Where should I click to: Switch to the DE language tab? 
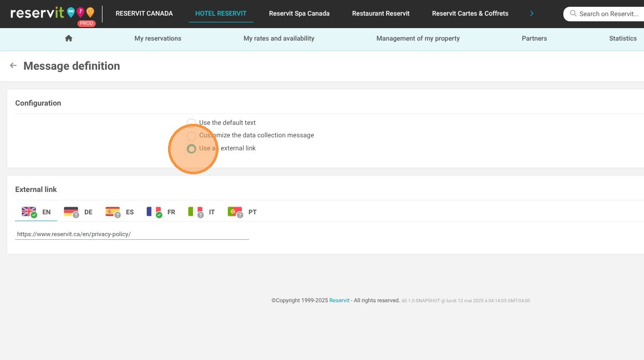[78, 212]
